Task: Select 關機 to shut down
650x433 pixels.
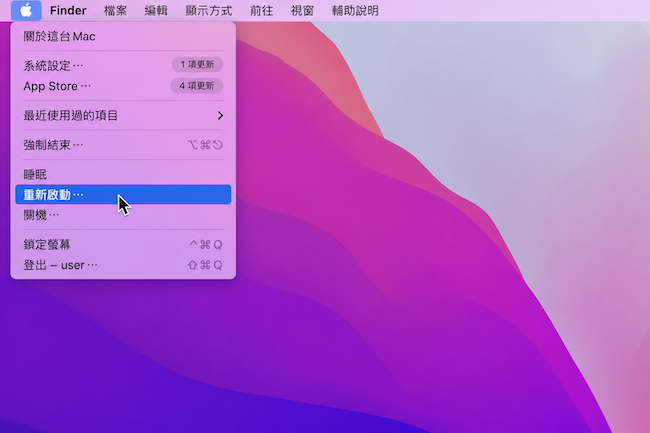Action: (123, 215)
